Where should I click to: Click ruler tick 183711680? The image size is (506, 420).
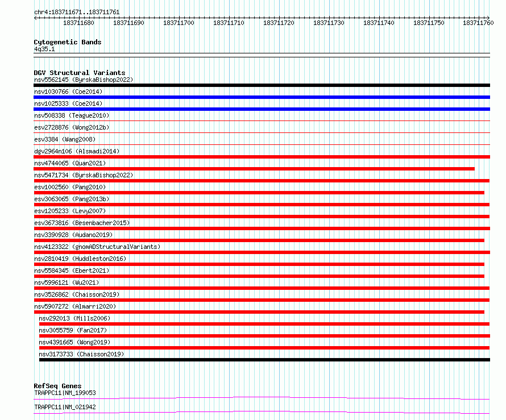click(x=78, y=23)
